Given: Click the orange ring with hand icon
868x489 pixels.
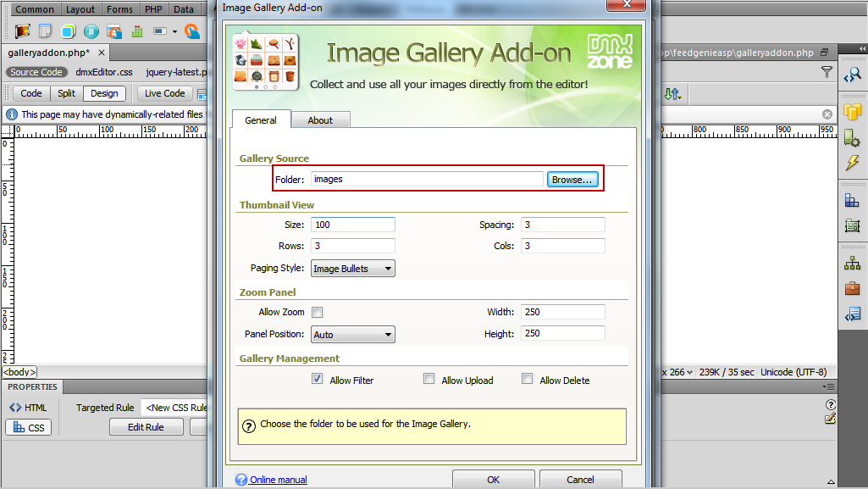Looking at the screenshot, I should [192, 31].
